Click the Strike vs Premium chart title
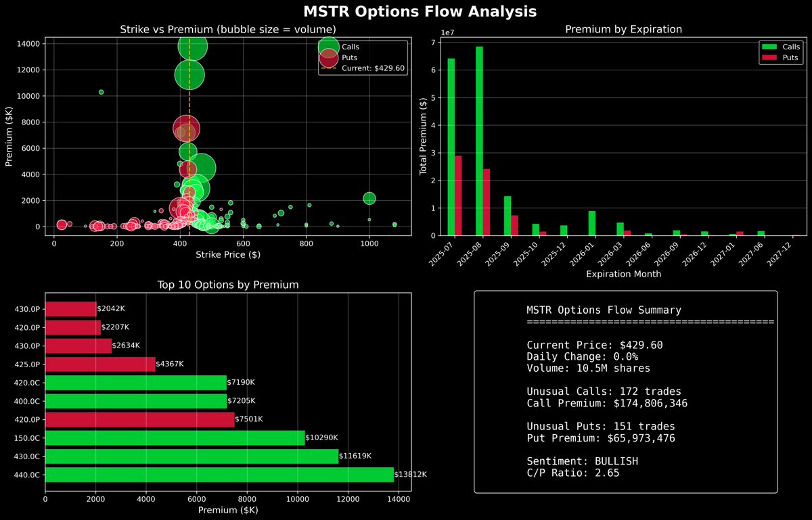 pyautogui.click(x=228, y=29)
